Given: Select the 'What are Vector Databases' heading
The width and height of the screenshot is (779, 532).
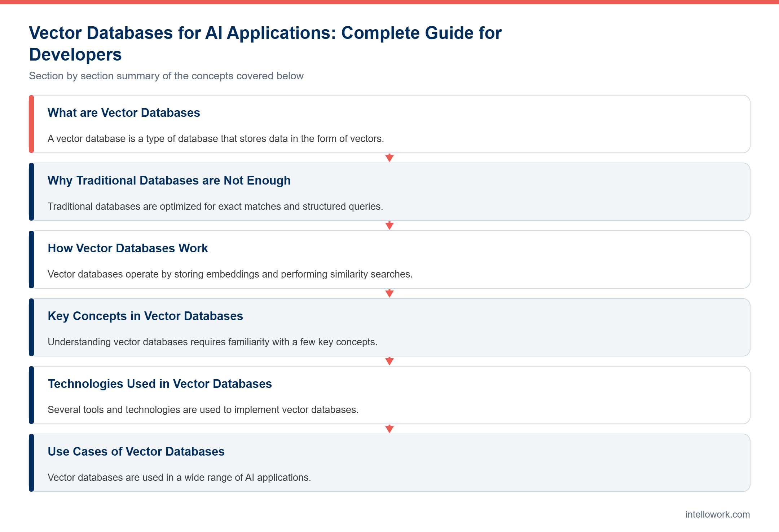Looking at the screenshot, I should tap(124, 113).
